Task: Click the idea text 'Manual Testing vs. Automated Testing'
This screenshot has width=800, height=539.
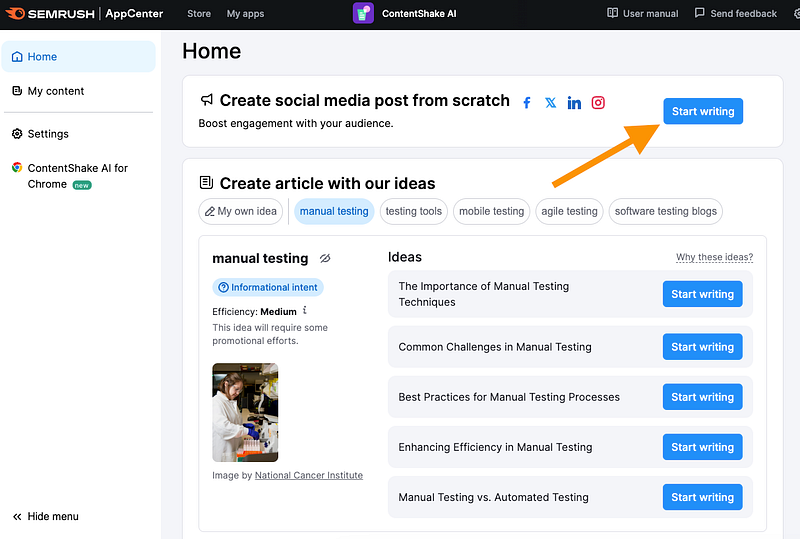Action: pos(493,497)
